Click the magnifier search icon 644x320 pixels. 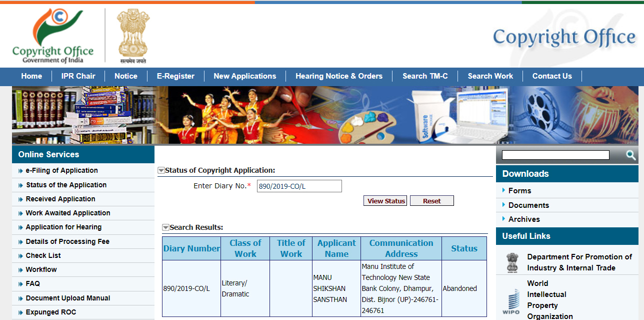pos(631,155)
